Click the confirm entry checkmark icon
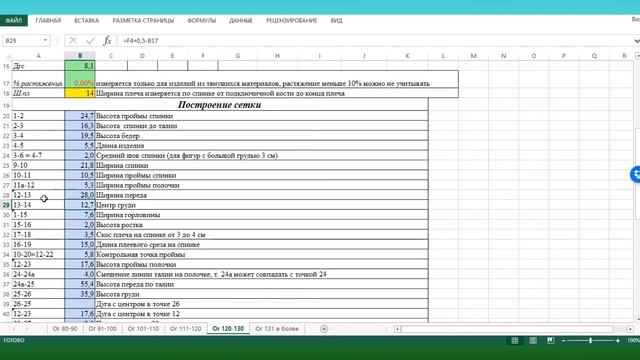This screenshot has height=360, width=640. point(90,40)
